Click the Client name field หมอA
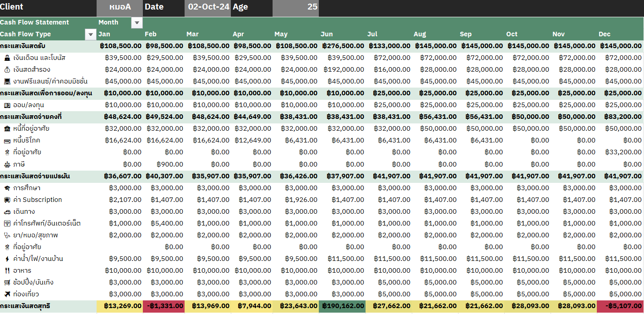The image size is (644, 314). 120,7
